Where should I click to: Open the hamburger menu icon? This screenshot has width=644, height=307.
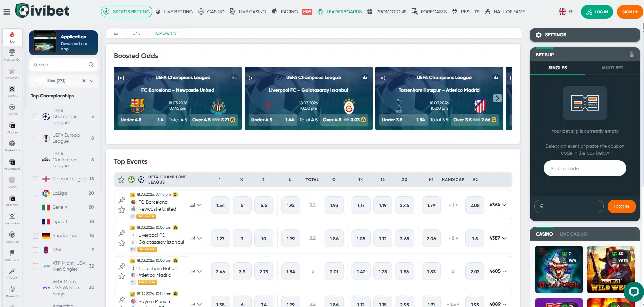click(x=7, y=12)
